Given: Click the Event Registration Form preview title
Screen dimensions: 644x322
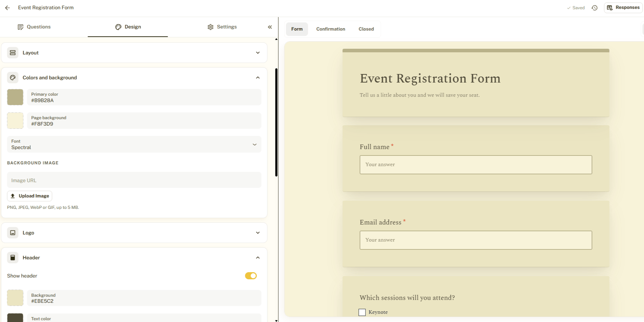Looking at the screenshot, I should pos(430,78).
